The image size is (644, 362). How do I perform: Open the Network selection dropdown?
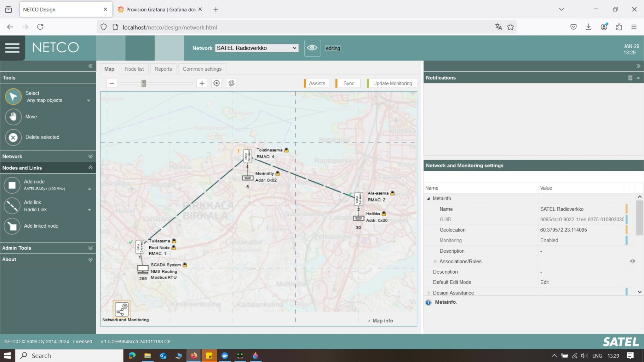click(x=257, y=48)
